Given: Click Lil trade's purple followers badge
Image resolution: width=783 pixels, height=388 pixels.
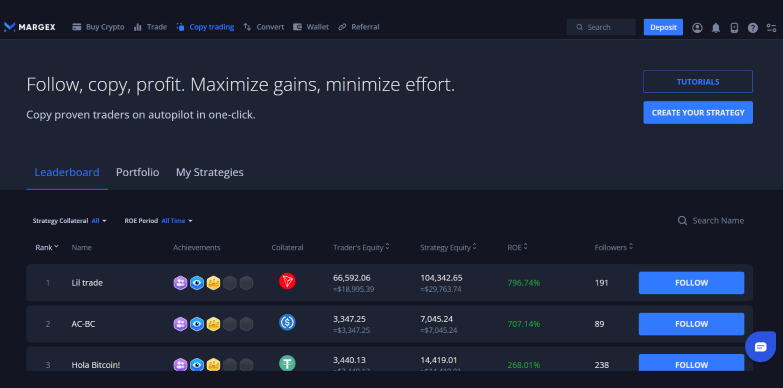Looking at the screenshot, I should click(180, 283).
